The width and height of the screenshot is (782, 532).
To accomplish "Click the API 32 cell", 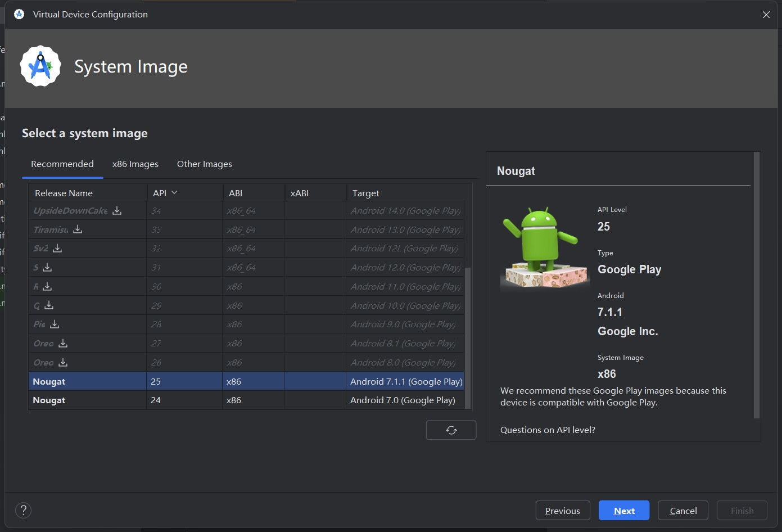I will point(184,248).
